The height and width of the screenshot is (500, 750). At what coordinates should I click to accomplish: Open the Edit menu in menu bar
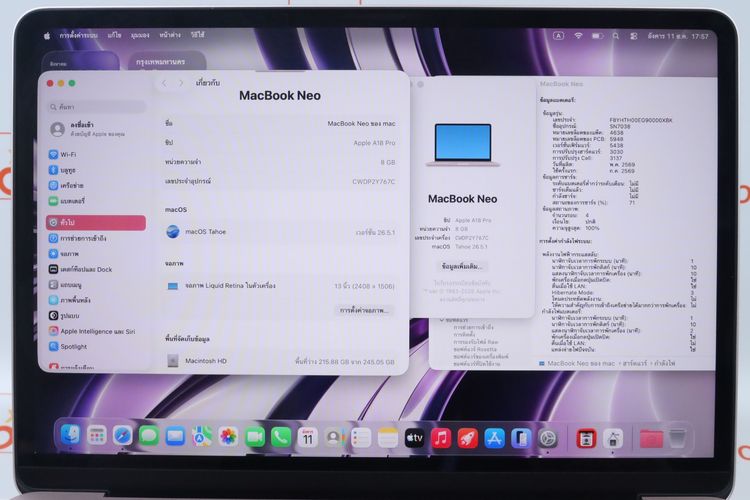point(114,35)
